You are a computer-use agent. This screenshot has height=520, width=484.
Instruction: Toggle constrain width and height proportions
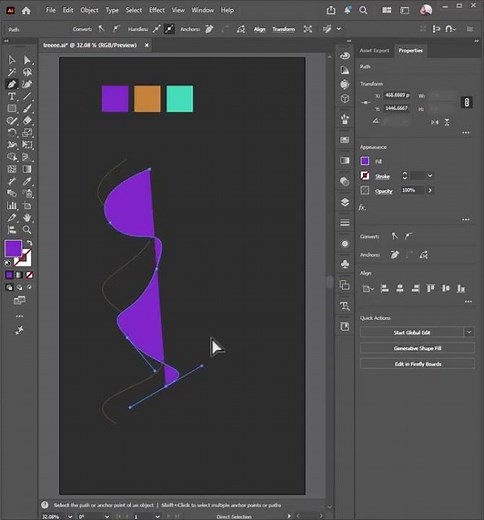467,102
